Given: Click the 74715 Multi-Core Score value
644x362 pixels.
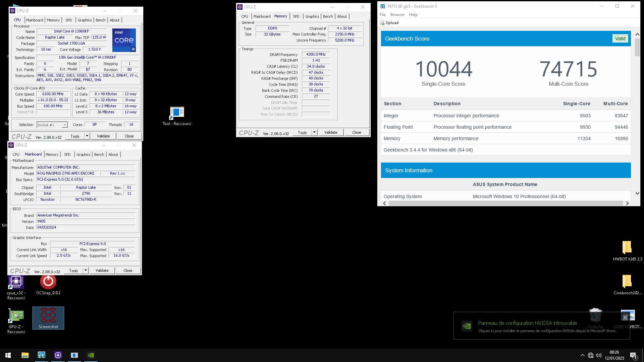Looking at the screenshot, I should pos(568,69).
